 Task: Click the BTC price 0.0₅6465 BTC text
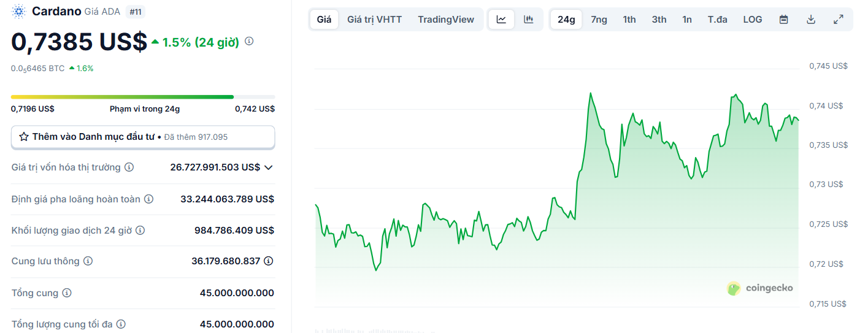click(37, 69)
